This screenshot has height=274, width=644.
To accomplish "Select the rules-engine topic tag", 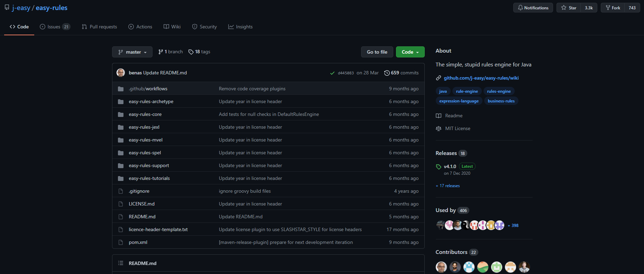I will (499, 91).
